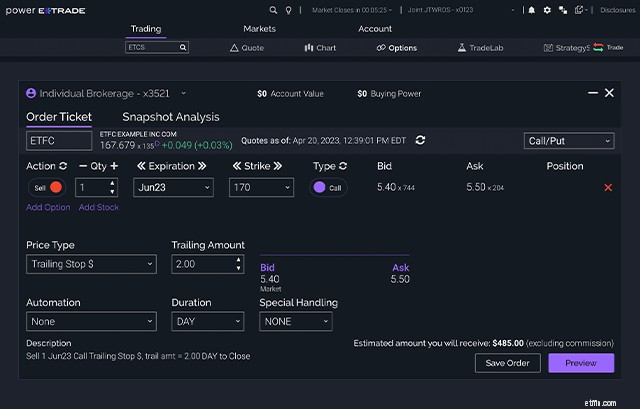The height and width of the screenshot is (409, 640).
Task: Go to next expiration with right chevrons
Action: [202, 166]
